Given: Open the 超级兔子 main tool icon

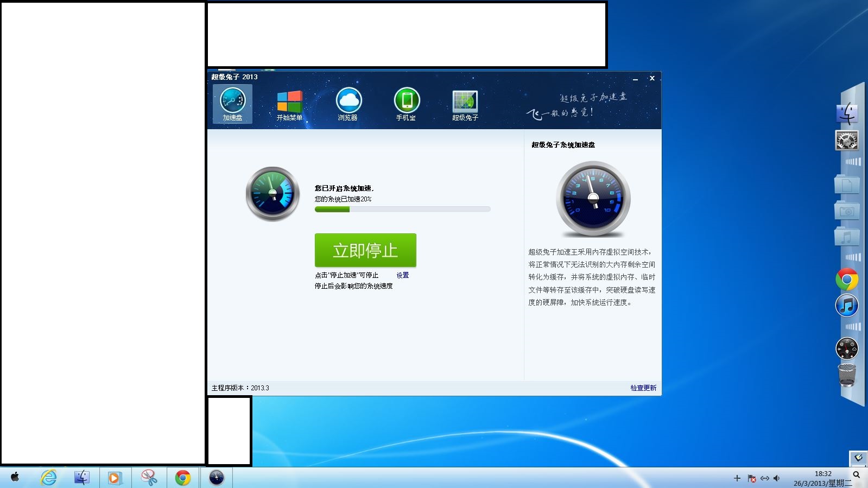Looking at the screenshot, I should coord(465,105).
